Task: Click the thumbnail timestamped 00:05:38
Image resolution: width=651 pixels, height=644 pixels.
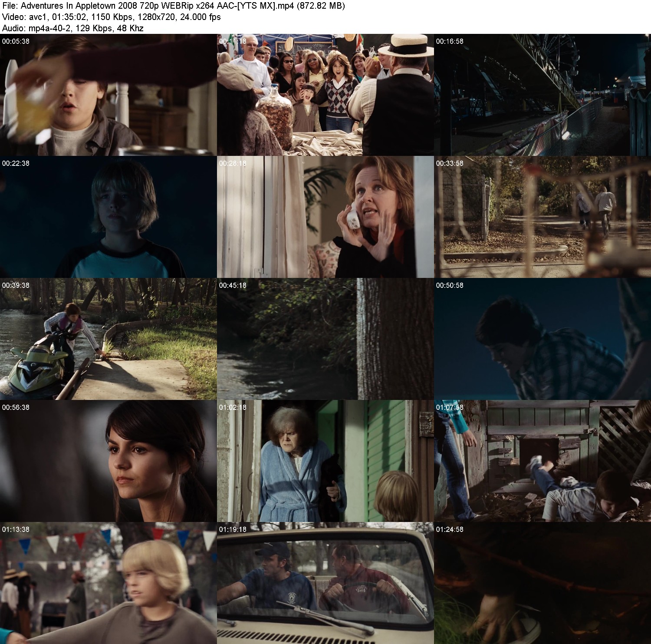Action: pyautogui.click(x=108, y=95)
